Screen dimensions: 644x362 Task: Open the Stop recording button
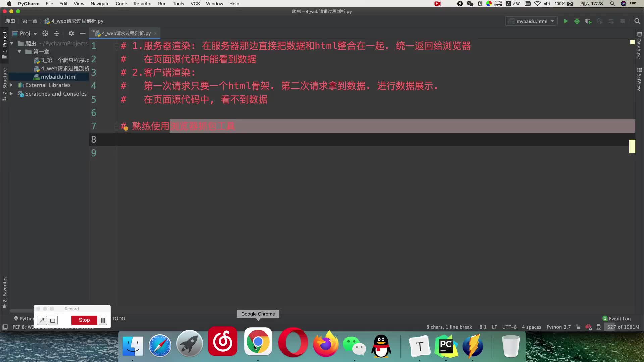click(84, 320)
